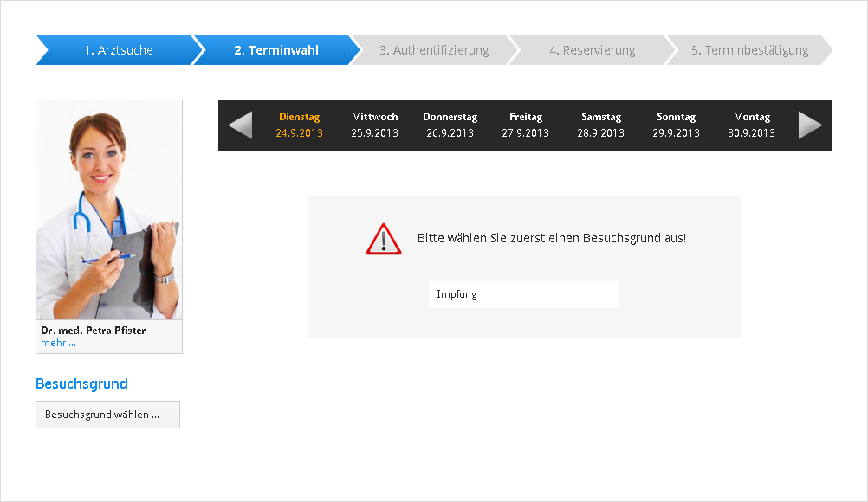The width and height of the screenshot is (868, 502).
Task: Click the red warning triangle icon
Action: tap(383, 239)
